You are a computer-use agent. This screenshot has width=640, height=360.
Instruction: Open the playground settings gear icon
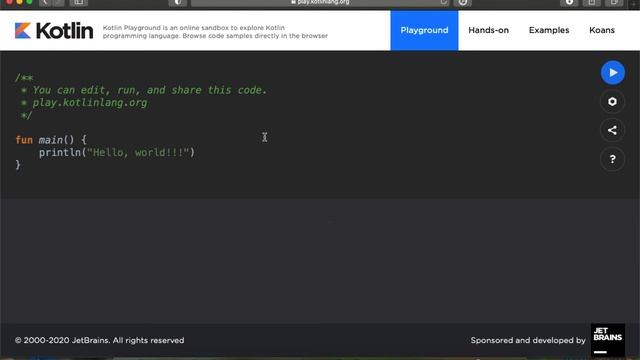612,102
